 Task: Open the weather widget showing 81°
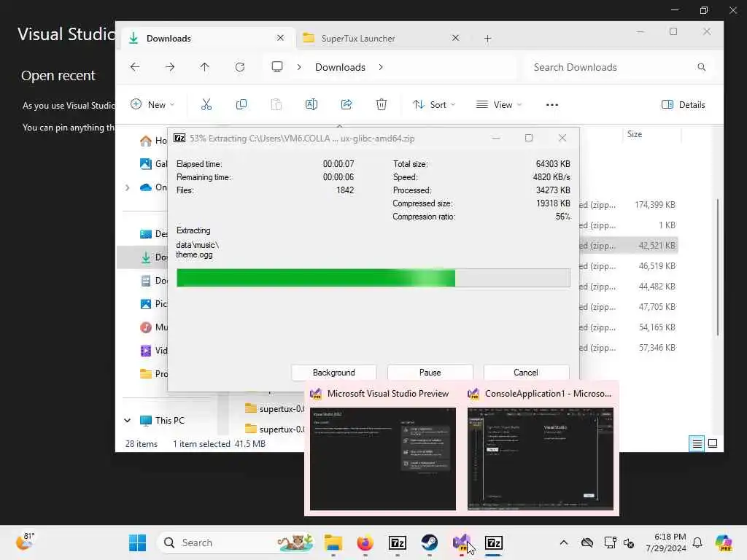coord(25,542)
